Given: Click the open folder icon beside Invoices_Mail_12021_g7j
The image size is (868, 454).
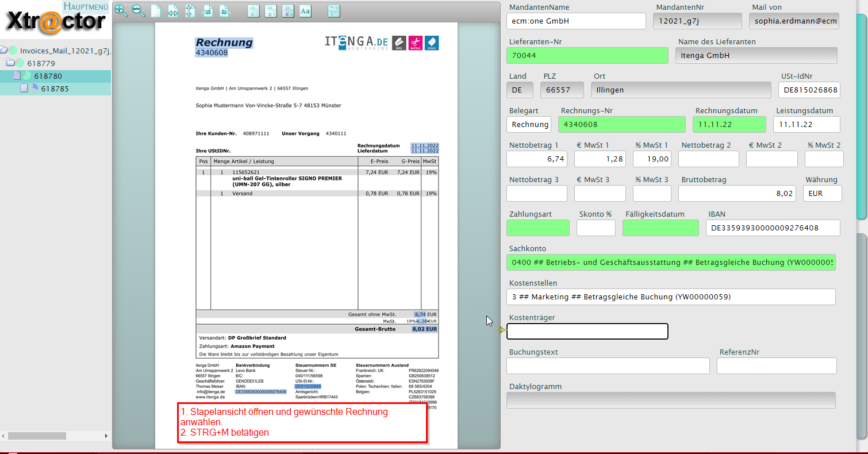Looking at the screenshot, I should [x=4, y=51].
